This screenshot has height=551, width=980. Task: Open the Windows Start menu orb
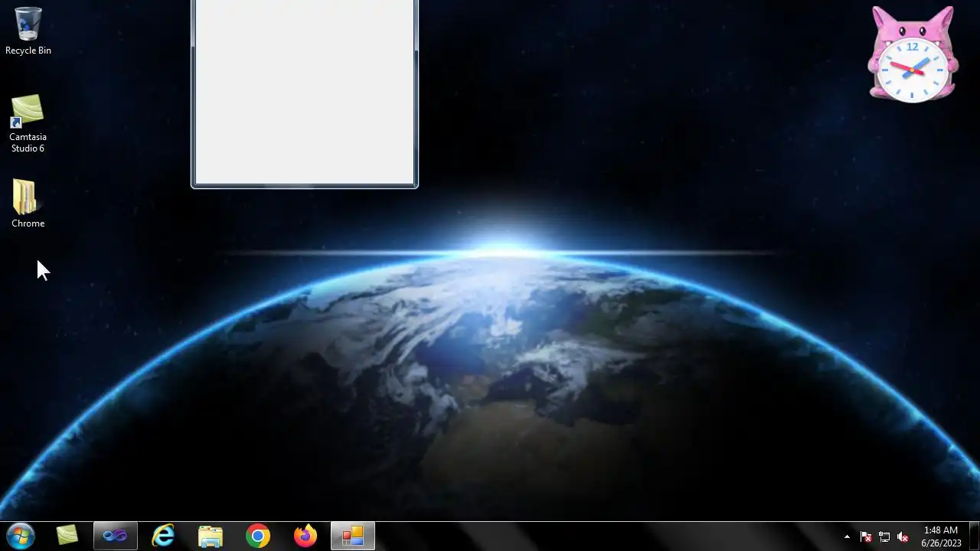pos(20,536)
